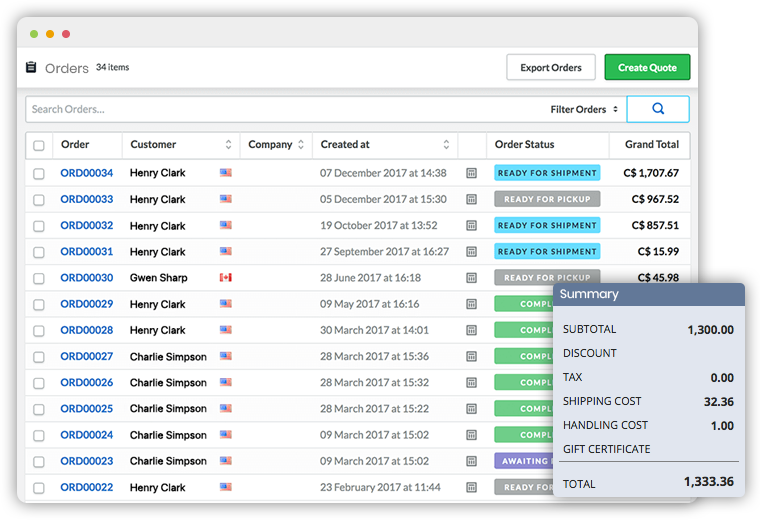Check the box for order ORD00030

click(39, 278)
